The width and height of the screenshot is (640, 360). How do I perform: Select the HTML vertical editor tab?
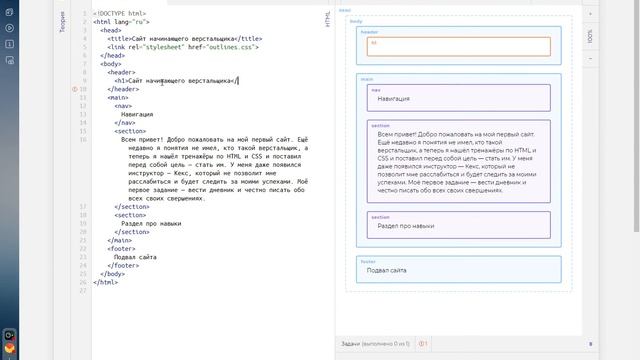point(327,19)
